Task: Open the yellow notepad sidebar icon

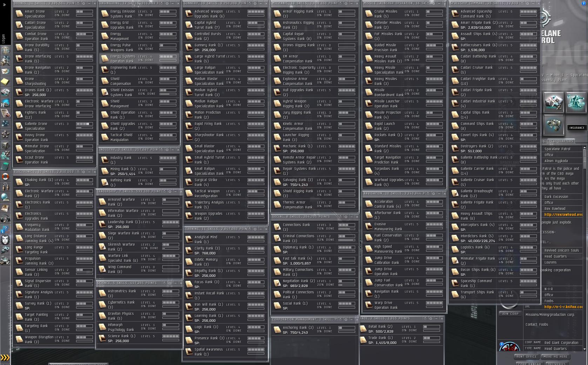Action: point(5,82)
